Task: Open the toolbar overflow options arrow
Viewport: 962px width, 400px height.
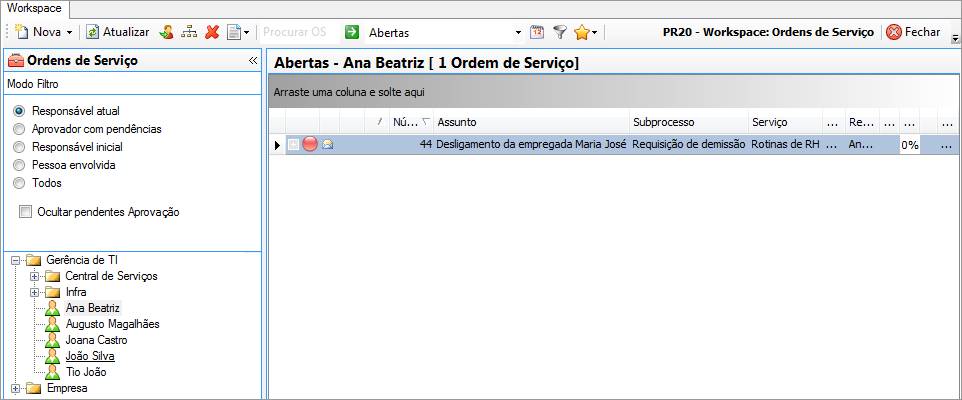Action: [x=955, y=39]
